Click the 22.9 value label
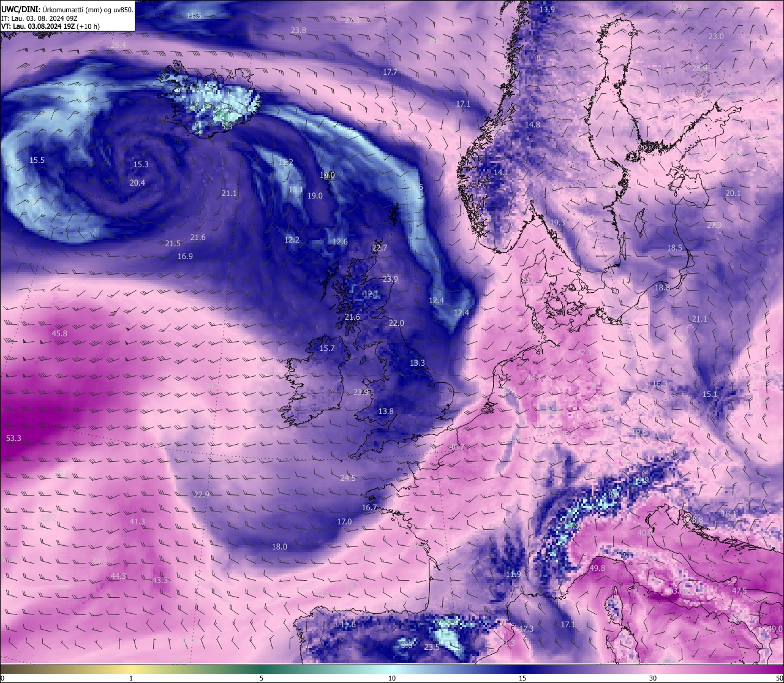The width and height of the screenshot is (784, 683). 202,494
